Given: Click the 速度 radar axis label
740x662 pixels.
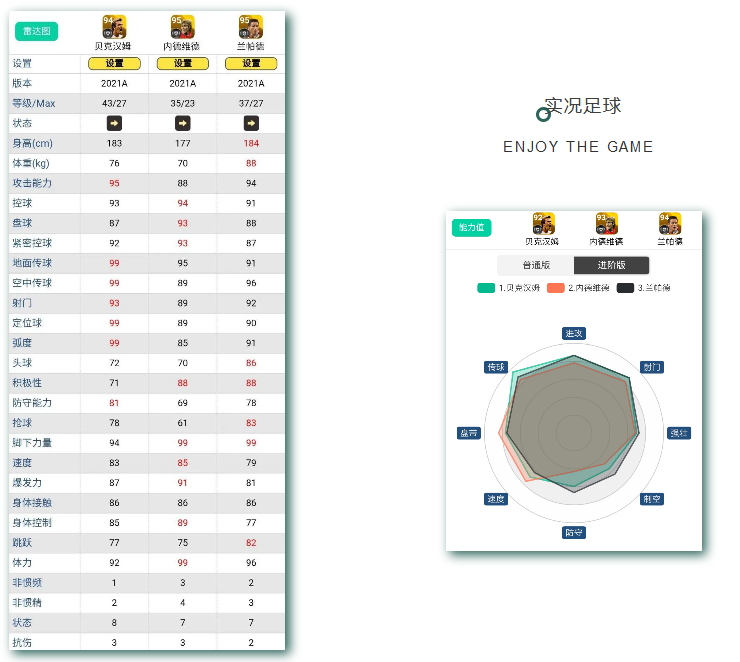Looking at the screenshot, I should pos(496,499).
